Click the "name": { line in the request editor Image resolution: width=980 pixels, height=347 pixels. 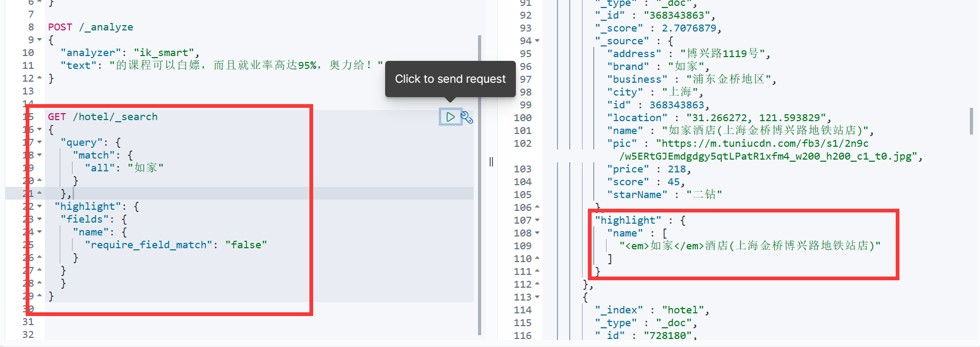[100, 232]
